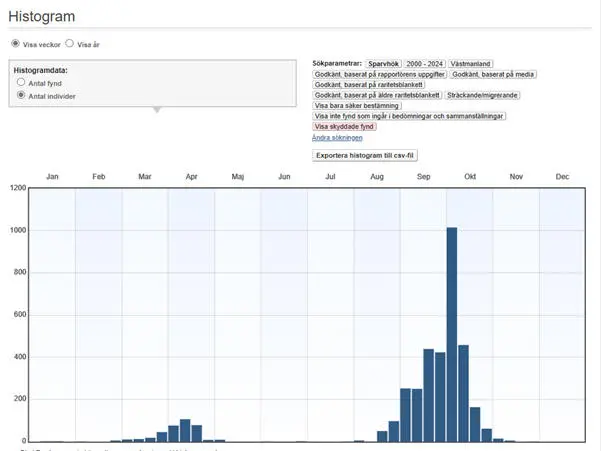This screenshot has width=601, height=451.
Task: Select the 'Visa veckor' radio button
Action: point(15,44)
